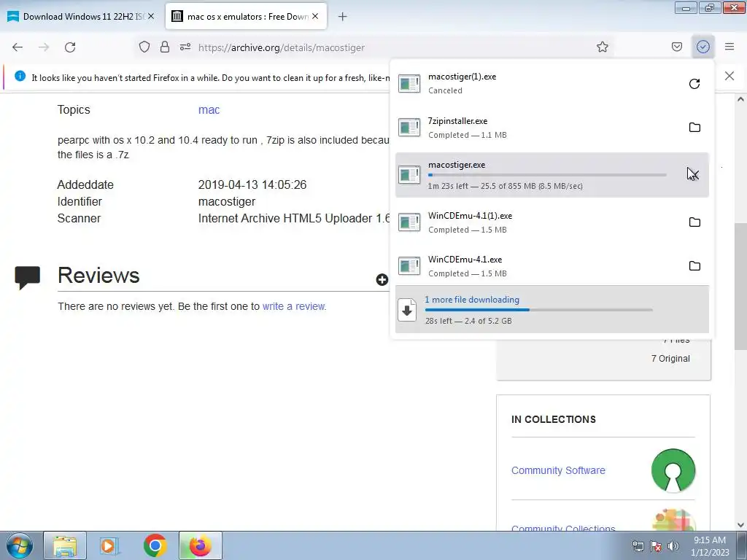Bookmark this page with the star
The height and width of the screenshot is (560, 747).
(602, 47)
